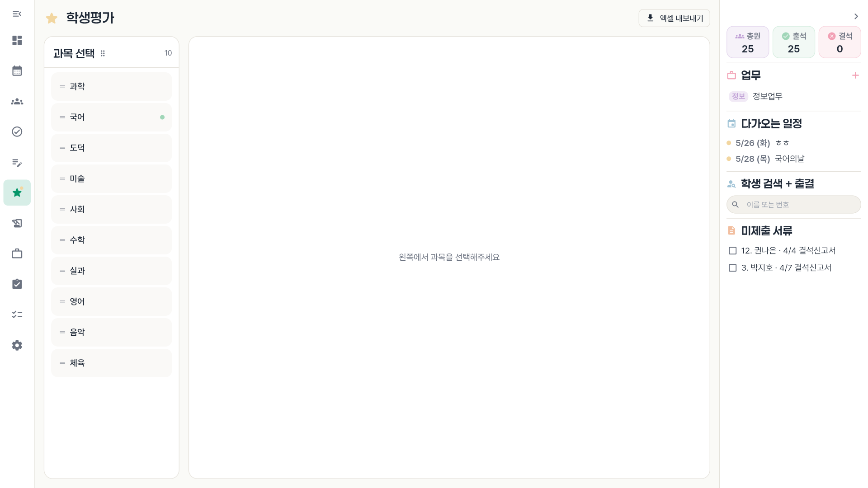
Task: Click the yellow star beside 학생평가 title
Action: pyautogui.click(x=52, y=18)
